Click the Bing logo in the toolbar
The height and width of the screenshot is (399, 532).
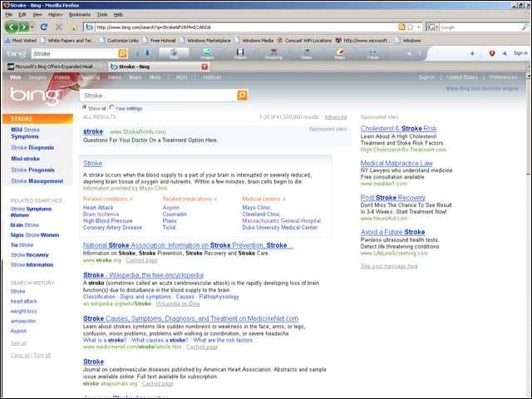pyautogui.click(x=16, y=53)
